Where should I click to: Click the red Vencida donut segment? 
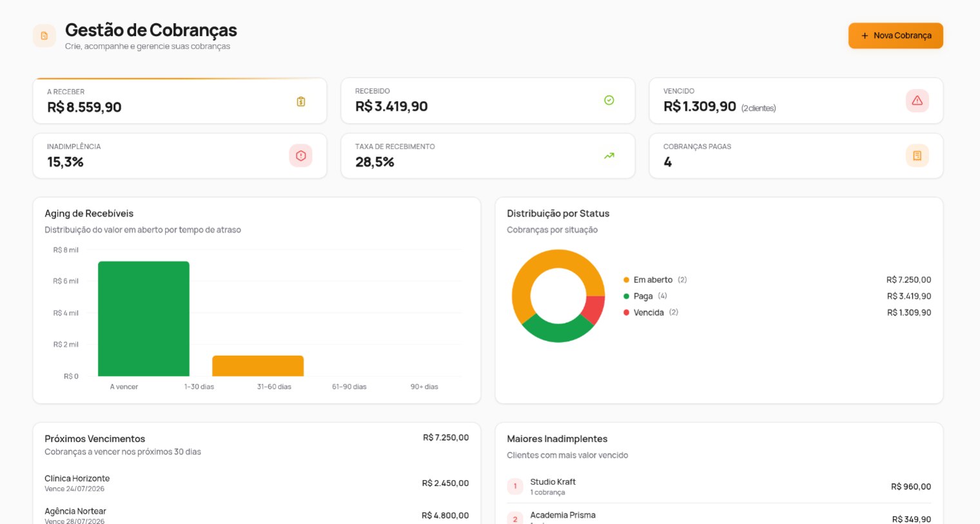pyautogui.click(x=596, y=309)
